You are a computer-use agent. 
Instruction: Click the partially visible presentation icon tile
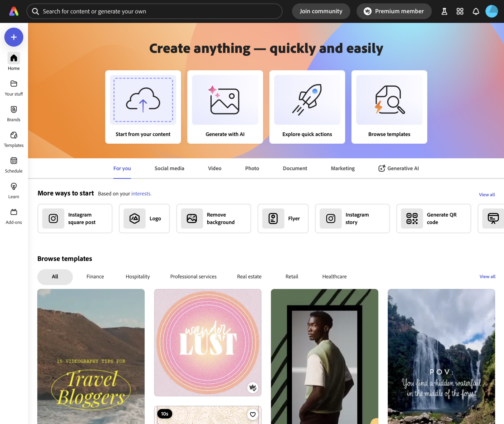click(493, 218)
